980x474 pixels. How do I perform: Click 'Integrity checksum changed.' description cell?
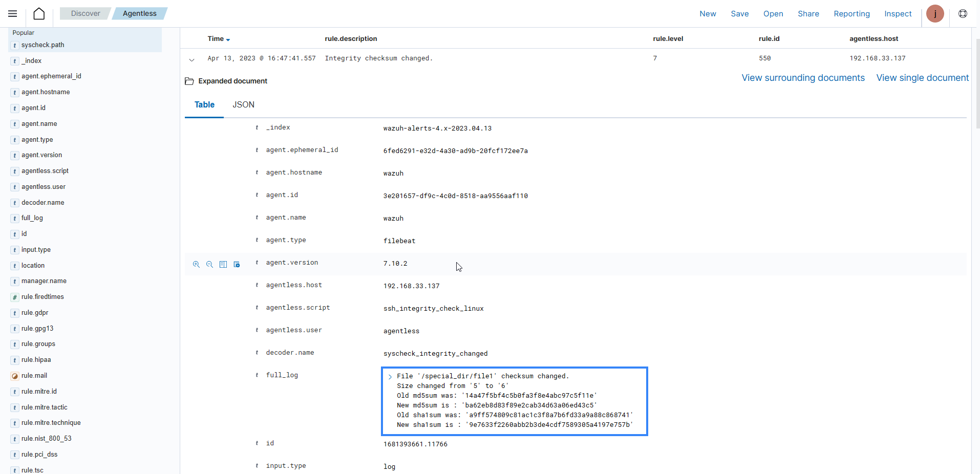(379, 58)
